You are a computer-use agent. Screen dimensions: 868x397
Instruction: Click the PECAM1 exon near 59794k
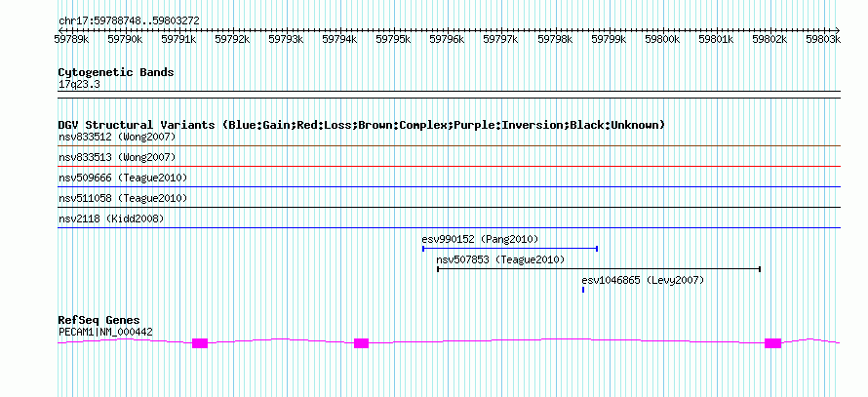click(x=361, y=343)
